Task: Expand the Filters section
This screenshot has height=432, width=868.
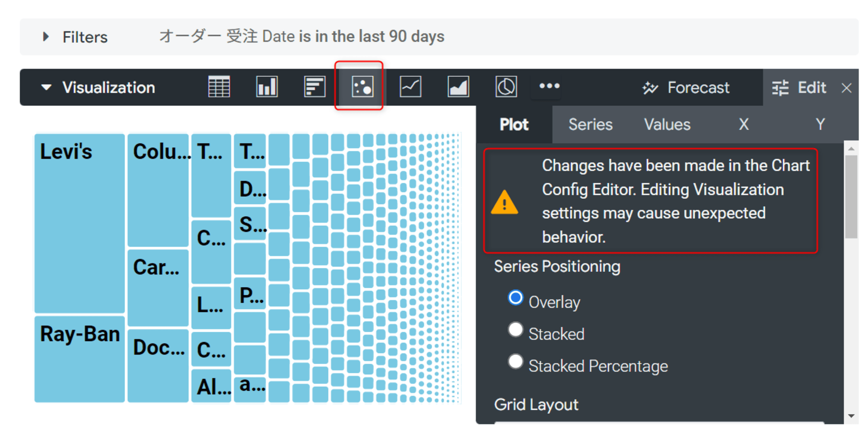Action: 46,37
